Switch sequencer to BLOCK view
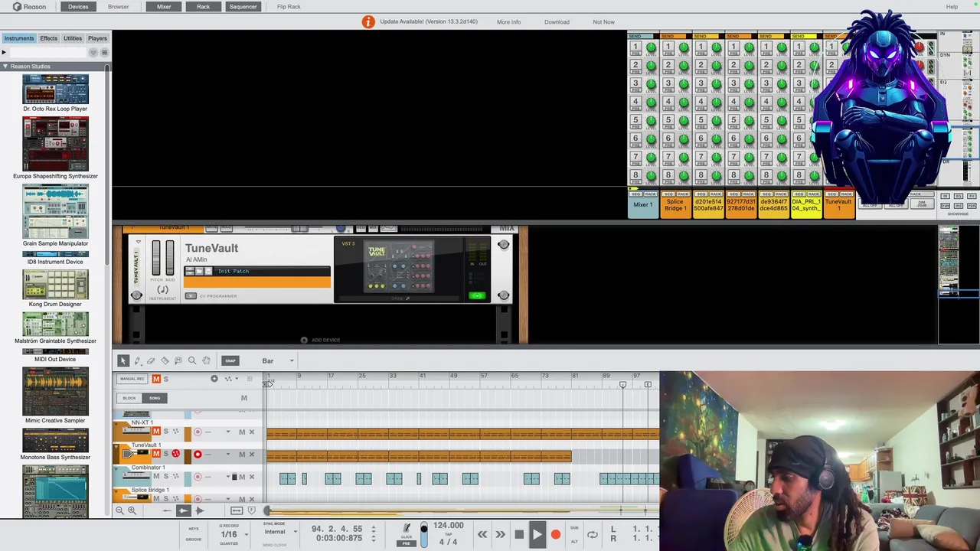The height and width of the screenshot is (551, 980). click(129, 398)
